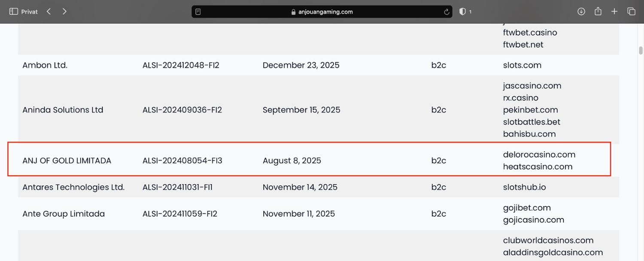The height and width of the screenshot is (261, 644).
Task: Click the heatscasino.com domain text
Action: pyautogui.click(x=538, y=167)
